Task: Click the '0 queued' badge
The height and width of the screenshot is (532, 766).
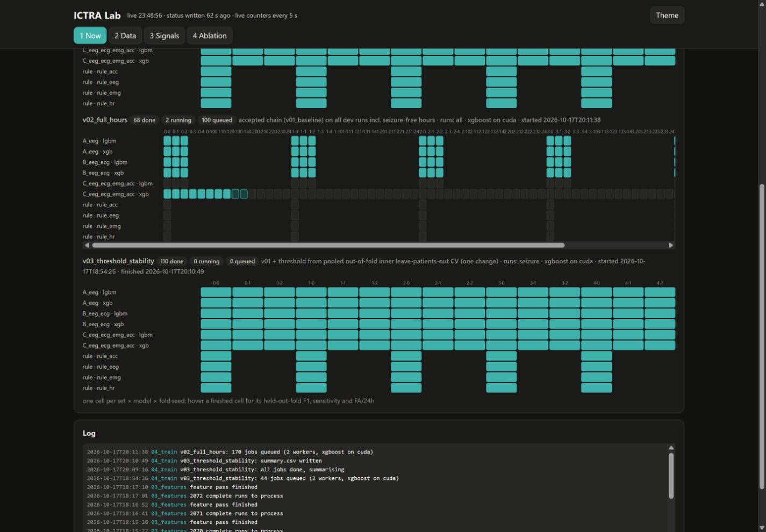Action: tap(242, 261)
